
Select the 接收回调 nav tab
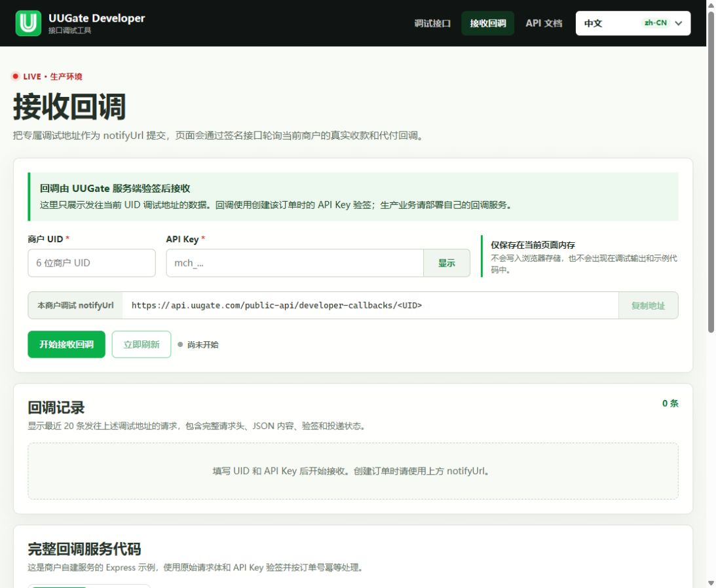[x=487, y=24]
